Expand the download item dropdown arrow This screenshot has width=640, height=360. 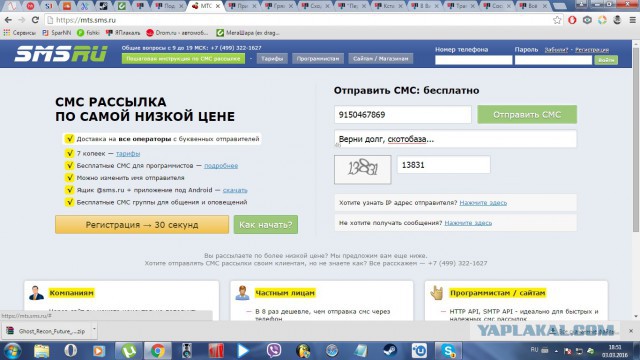point(94,329)
